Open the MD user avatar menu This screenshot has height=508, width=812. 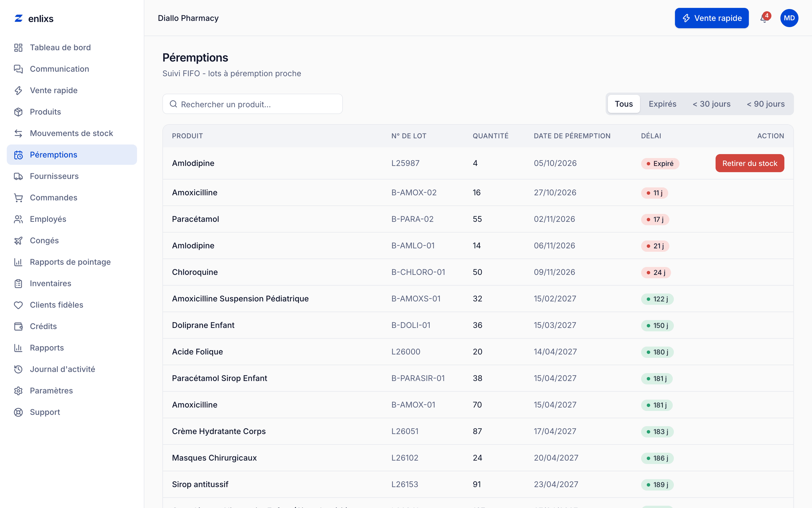789,18
